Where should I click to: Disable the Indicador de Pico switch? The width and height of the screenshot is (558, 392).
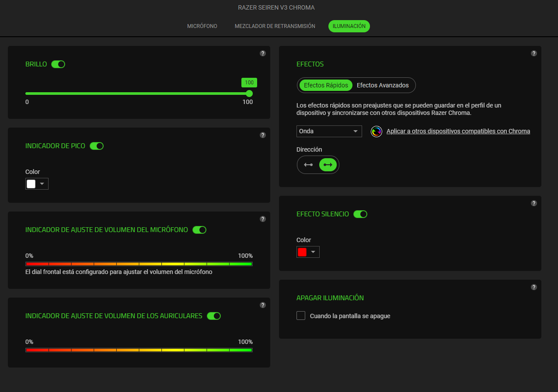[97, 146]
